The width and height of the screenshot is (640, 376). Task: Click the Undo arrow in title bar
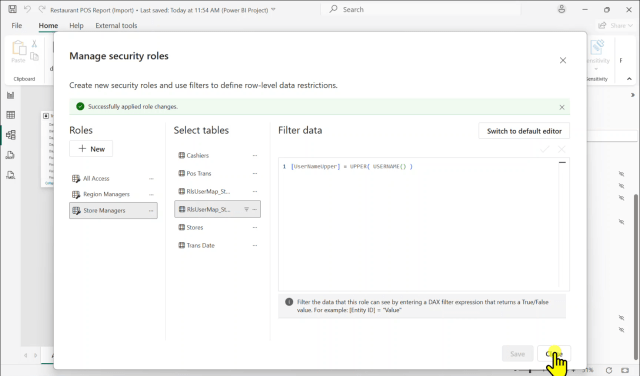tap(27, 9)
